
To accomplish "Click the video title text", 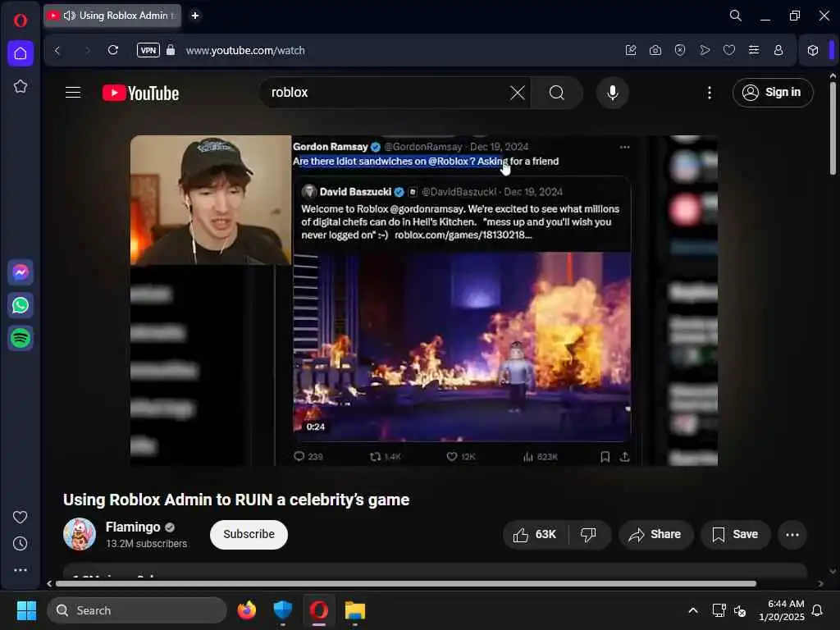I will [236, 500].
